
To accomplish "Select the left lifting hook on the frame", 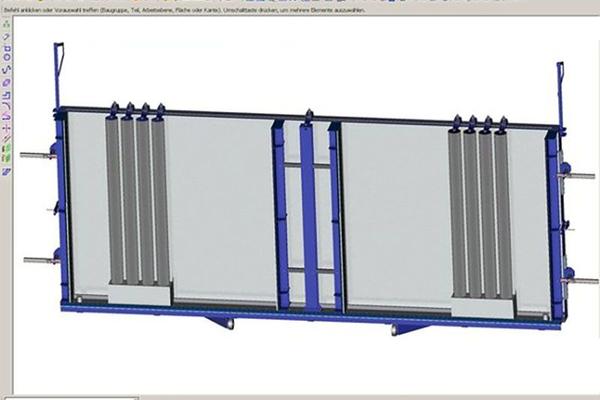I will [x=58, y=70].
